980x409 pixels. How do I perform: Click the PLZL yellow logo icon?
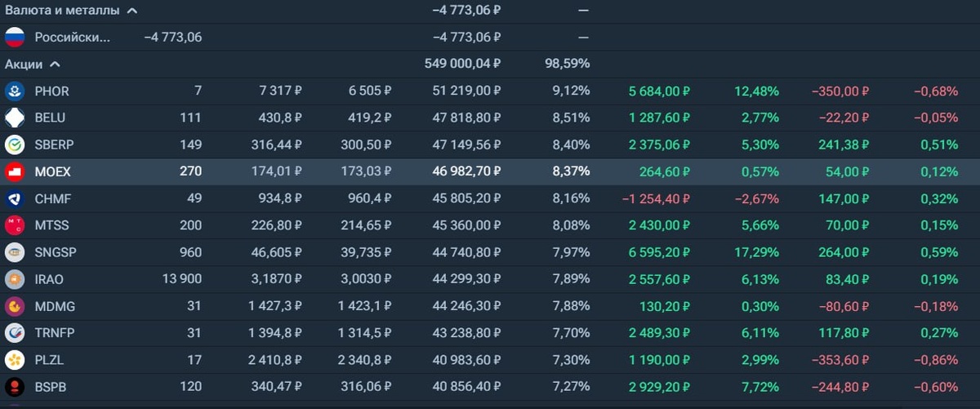point(15,360)
